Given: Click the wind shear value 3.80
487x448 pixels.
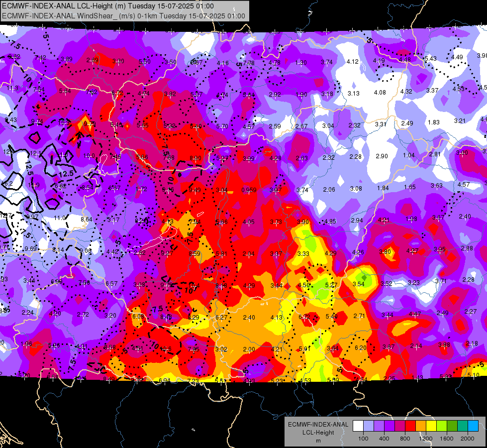Looking at the screenshot, I should [x=385, y=251].
